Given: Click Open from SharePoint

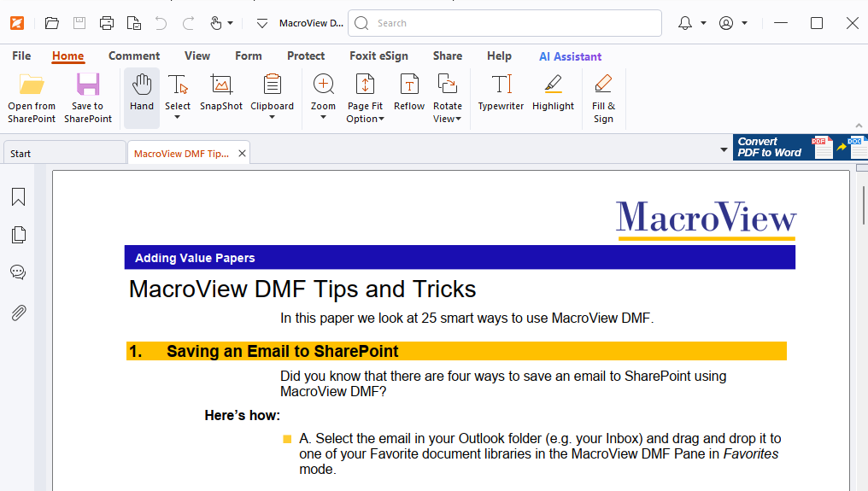Looking at the screenshot, I should click(x=32, y=98).
